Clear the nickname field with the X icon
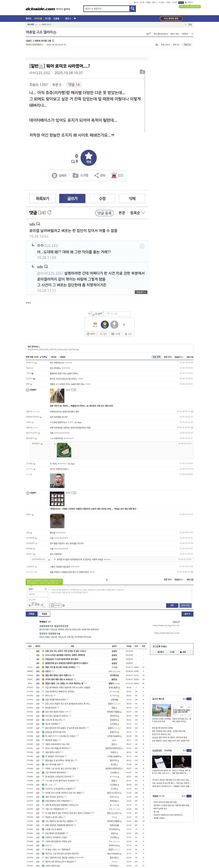Viewport: 219px width, 868px height. [x=46, y=589]
